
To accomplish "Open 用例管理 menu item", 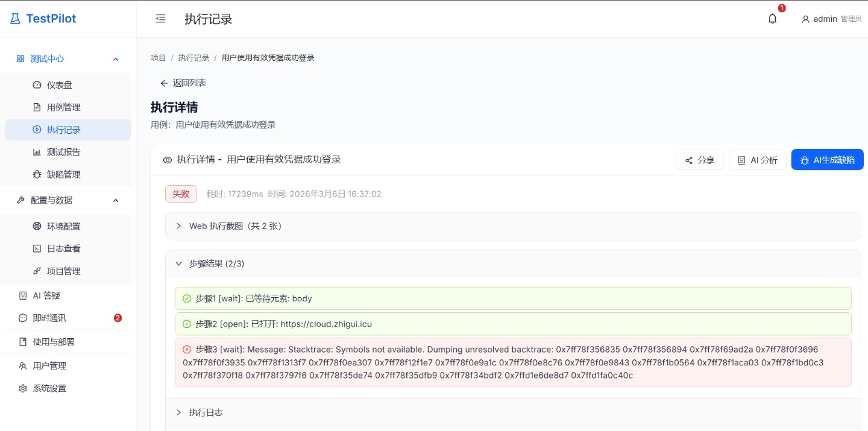I will tap(68, 107).
